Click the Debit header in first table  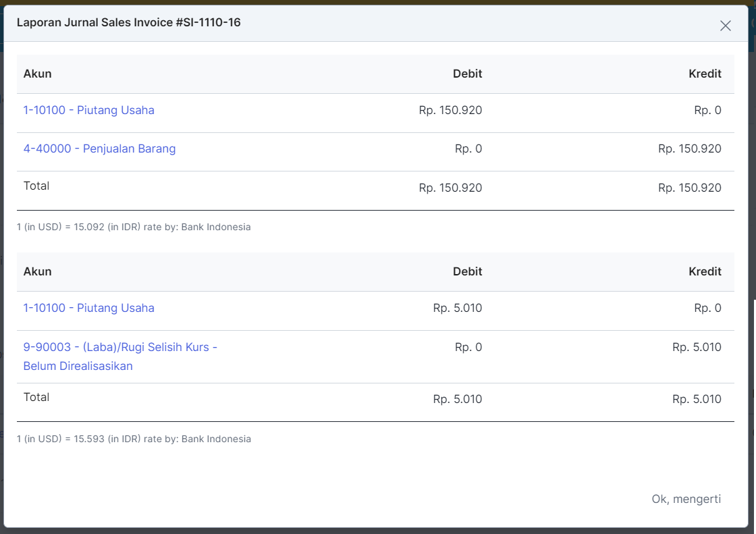pos(467,74)
